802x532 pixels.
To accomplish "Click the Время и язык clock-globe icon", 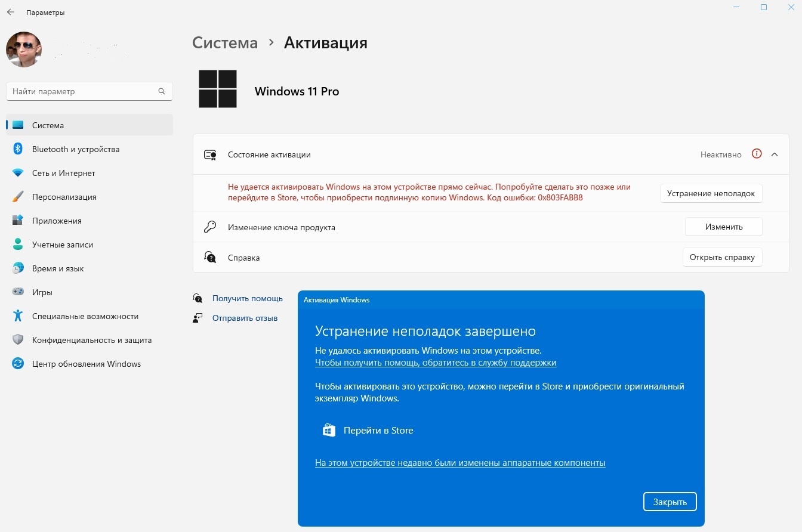I will [18, 268].
